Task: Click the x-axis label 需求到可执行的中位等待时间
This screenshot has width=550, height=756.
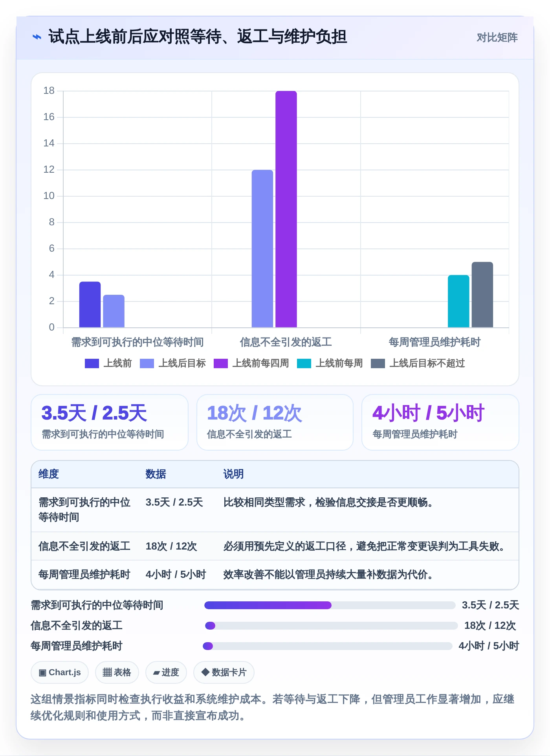Action: (137, 342)
